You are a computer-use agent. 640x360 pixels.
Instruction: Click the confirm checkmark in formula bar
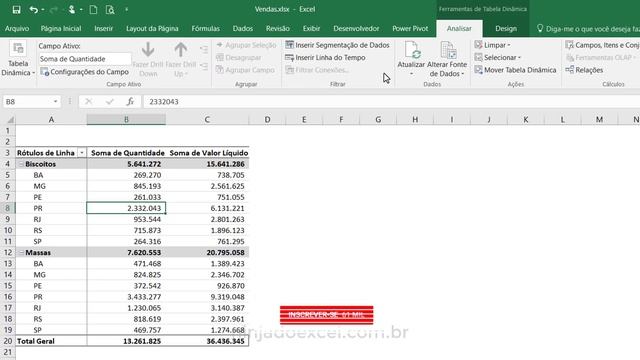click(109, 102)
